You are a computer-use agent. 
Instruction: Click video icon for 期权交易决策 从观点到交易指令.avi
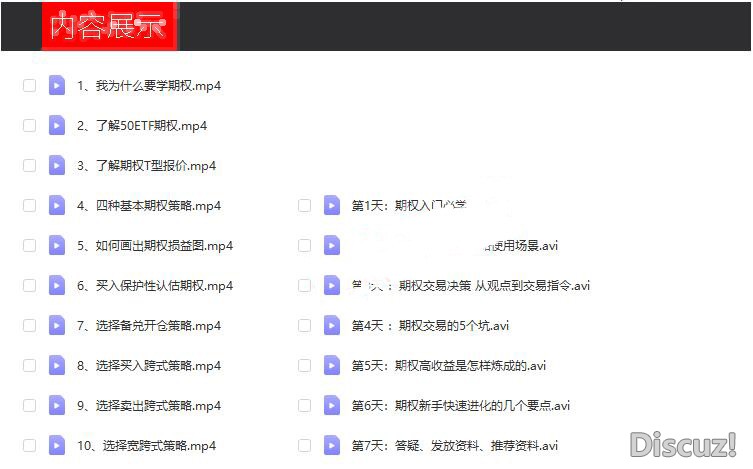[332, 286]
